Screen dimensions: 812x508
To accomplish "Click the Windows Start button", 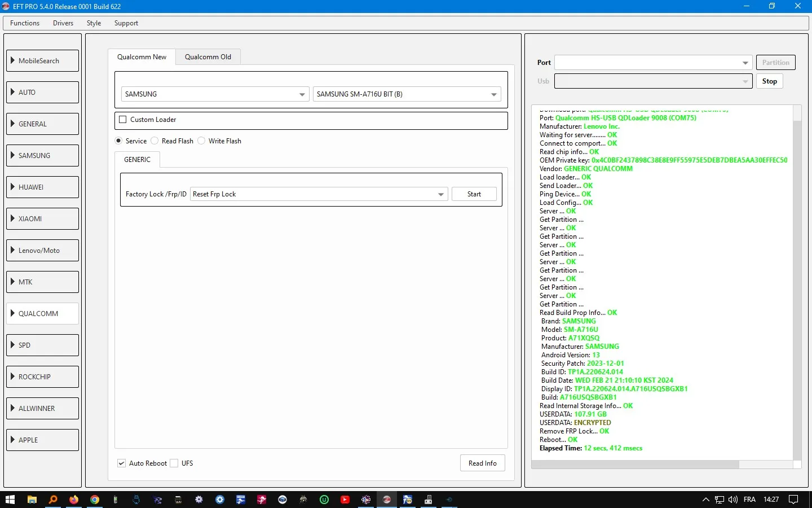I will [x=10, y=500].
